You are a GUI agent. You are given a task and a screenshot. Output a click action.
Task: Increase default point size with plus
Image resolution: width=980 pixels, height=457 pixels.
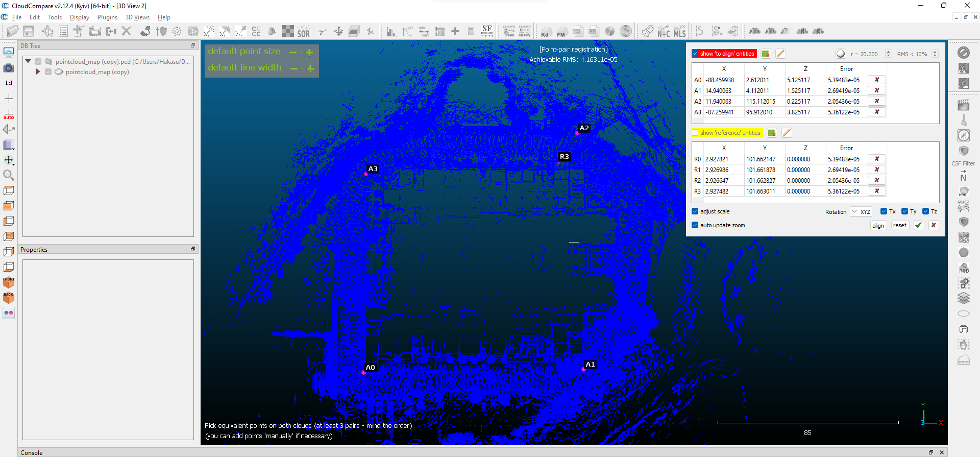(x=309, y=52)
